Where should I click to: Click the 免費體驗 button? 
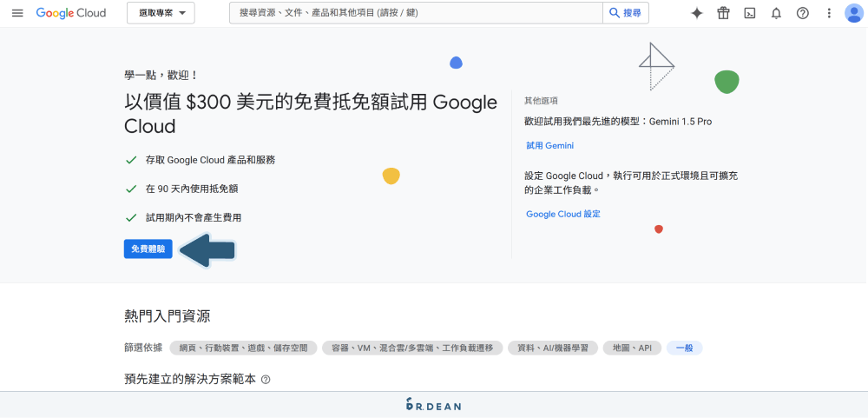coord(148,249)
